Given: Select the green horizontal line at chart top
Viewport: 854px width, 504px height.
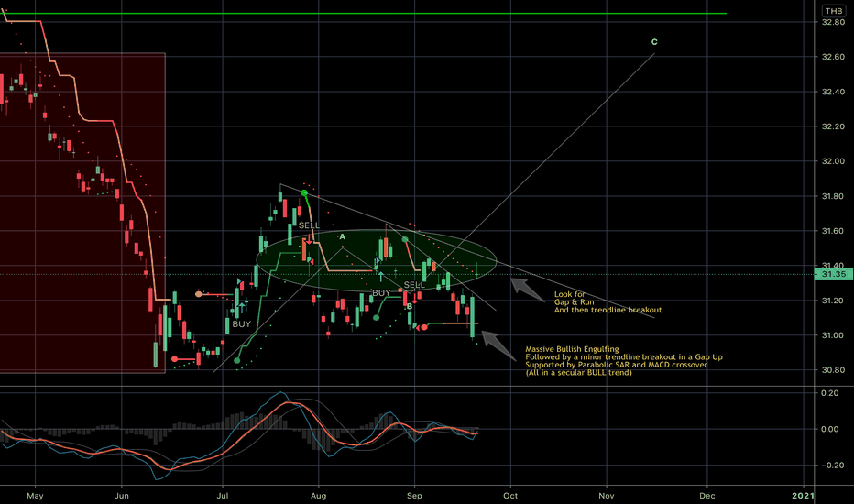Looking at the screenshot, I should pos(363,13).
